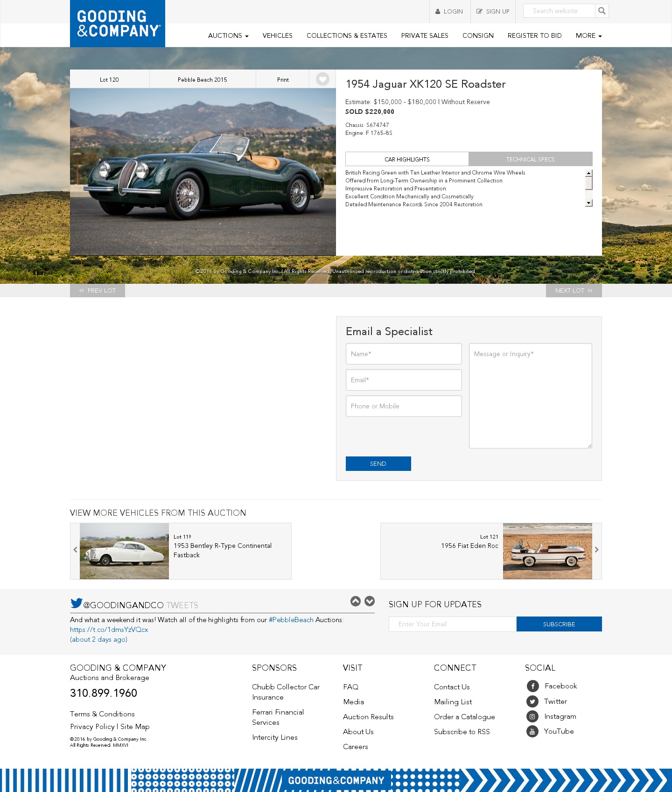This screenshot has width=672, height=792.
Task: Click the YouTube social icon
Action: (x=532, y=731)
